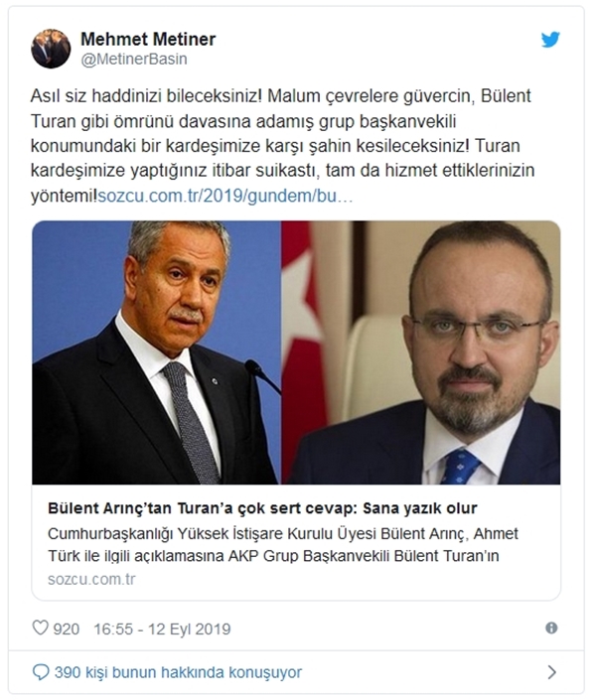Image resolution: width=596 pixels, height=700 pixels.
Task: Open the tweet info icon
Action: pyautogui.click(x=551, y=629)
